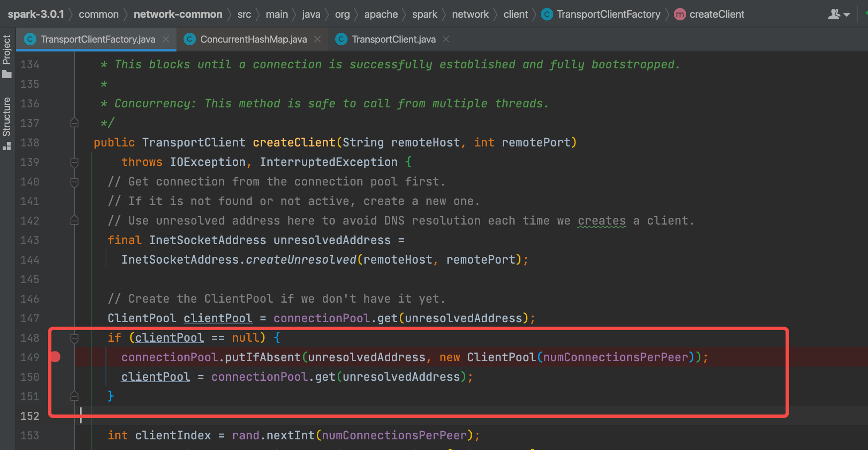Open the Project tool window
The image size is (868, 450).
point(7,50)
